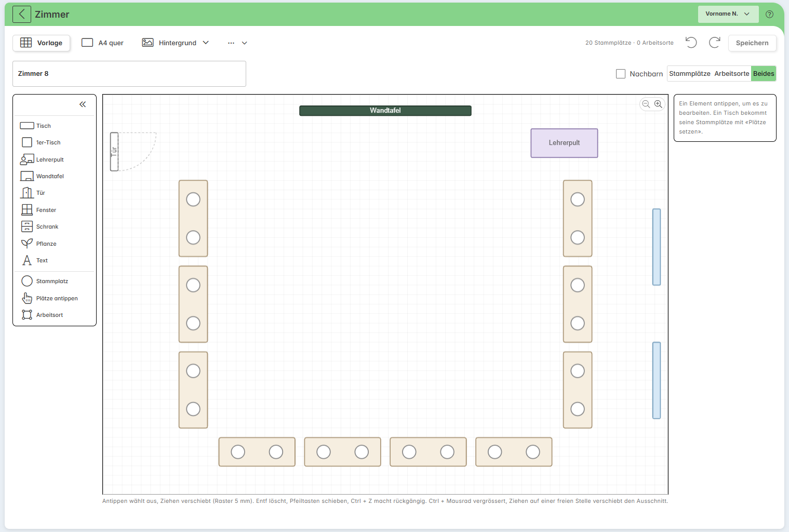Screen dimensions: 789x532
Task: Enable the Nachbarn checkbox
Action: 621,74
